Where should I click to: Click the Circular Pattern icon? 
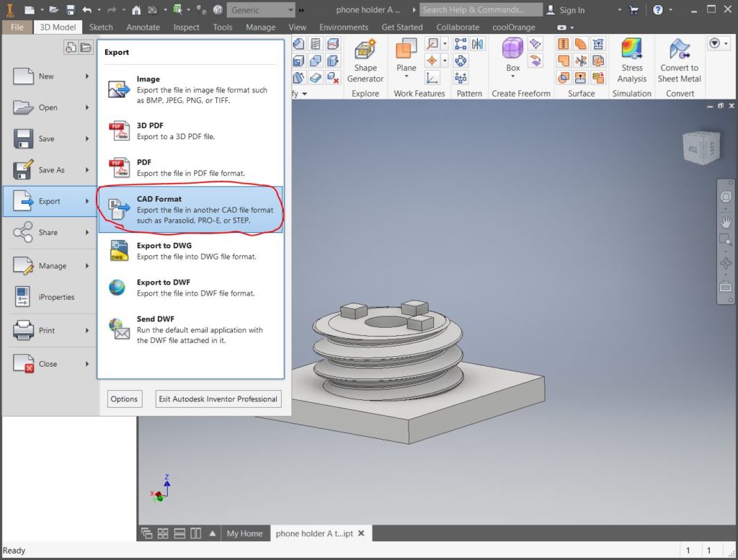coord(461,61)
